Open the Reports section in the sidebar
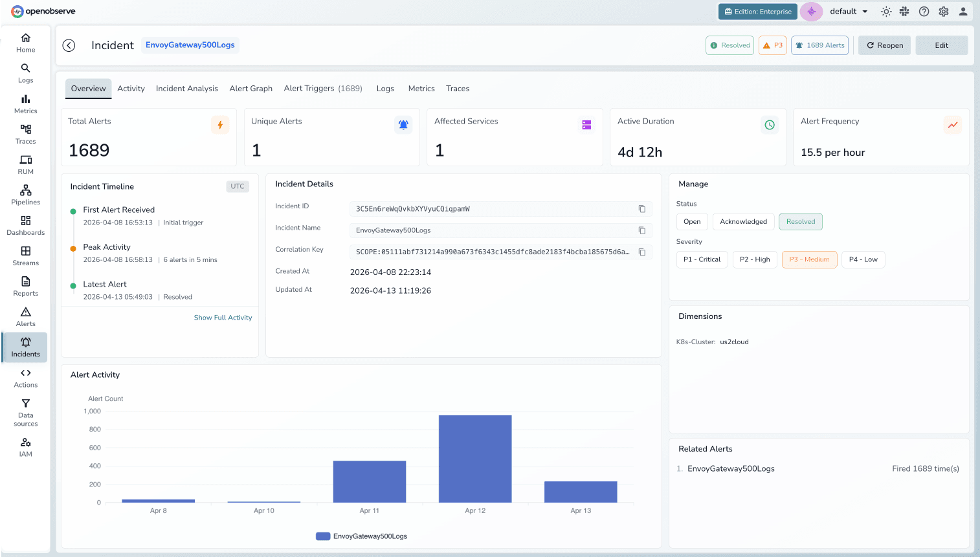980x557 pixels. [x=25, y=285]
